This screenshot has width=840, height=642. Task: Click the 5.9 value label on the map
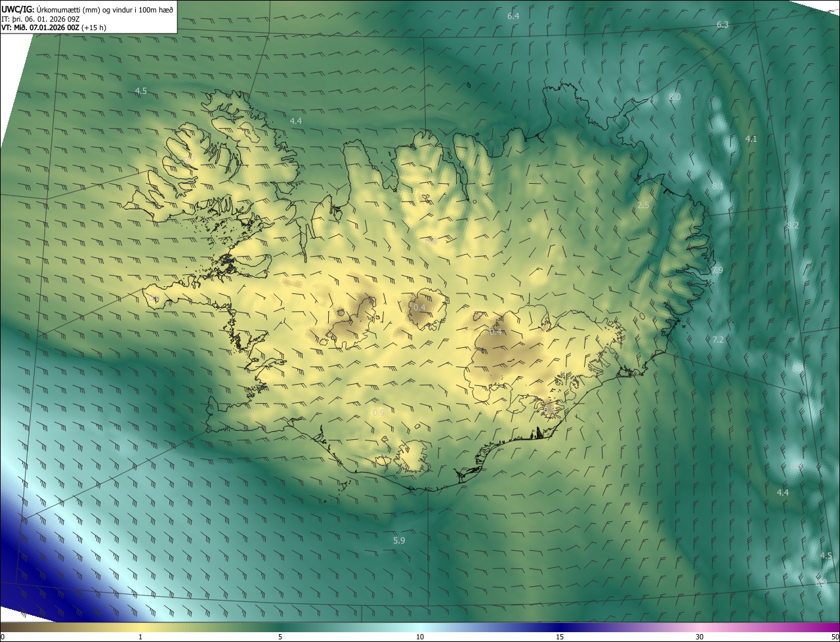tap(399, 541)
